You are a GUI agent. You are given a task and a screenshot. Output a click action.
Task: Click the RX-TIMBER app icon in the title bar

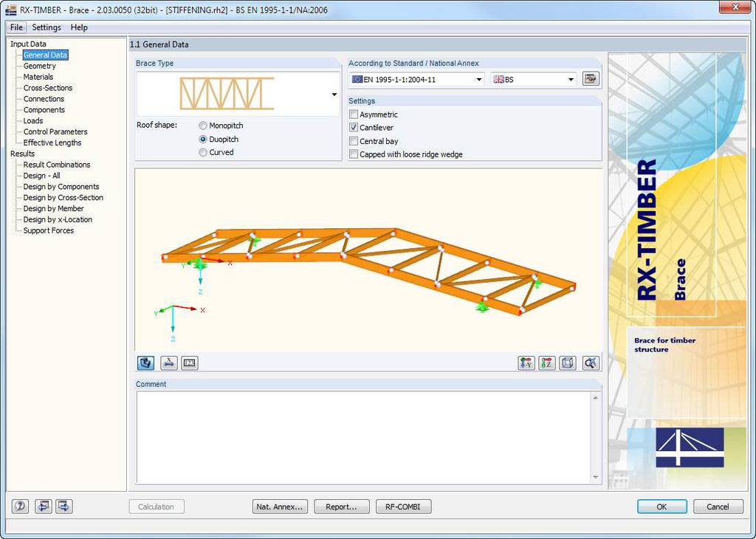coord(10,10)
